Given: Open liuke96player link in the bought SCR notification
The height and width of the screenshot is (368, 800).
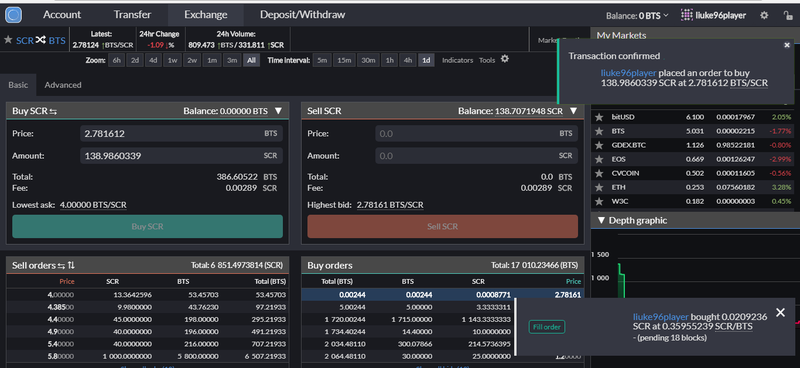Looking at the screenshot, I should (x=661, y=317).
